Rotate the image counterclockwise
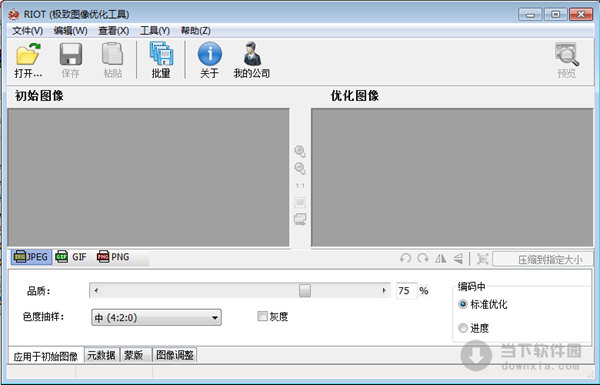Screen dimensions: 600x385 [x=406, y=259]
